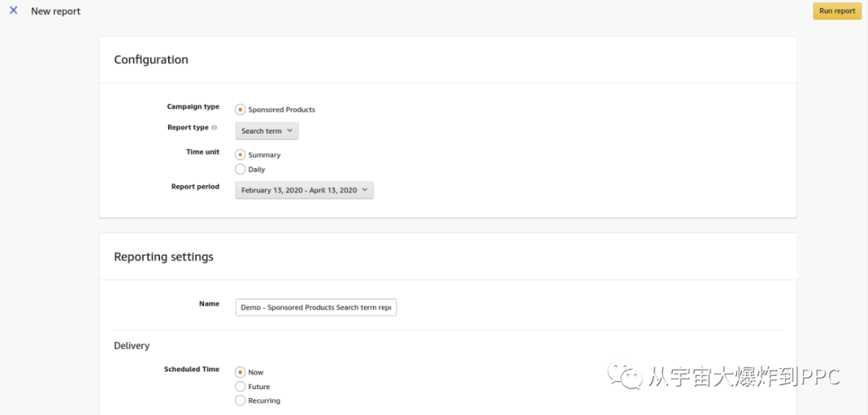Screen dimensions: 868x415
Task: Select Recurring delivery schedule
Action: 240,401
